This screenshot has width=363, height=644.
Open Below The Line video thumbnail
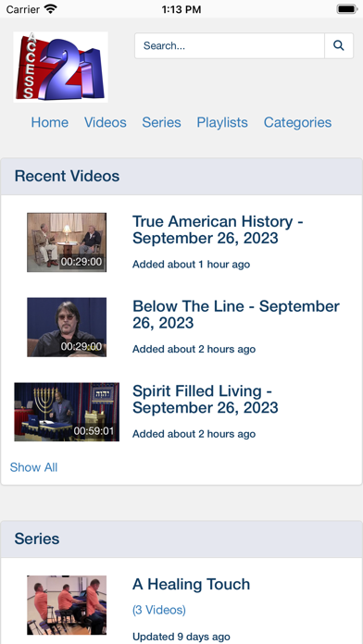pyautogui.click(x=67, y=327)
